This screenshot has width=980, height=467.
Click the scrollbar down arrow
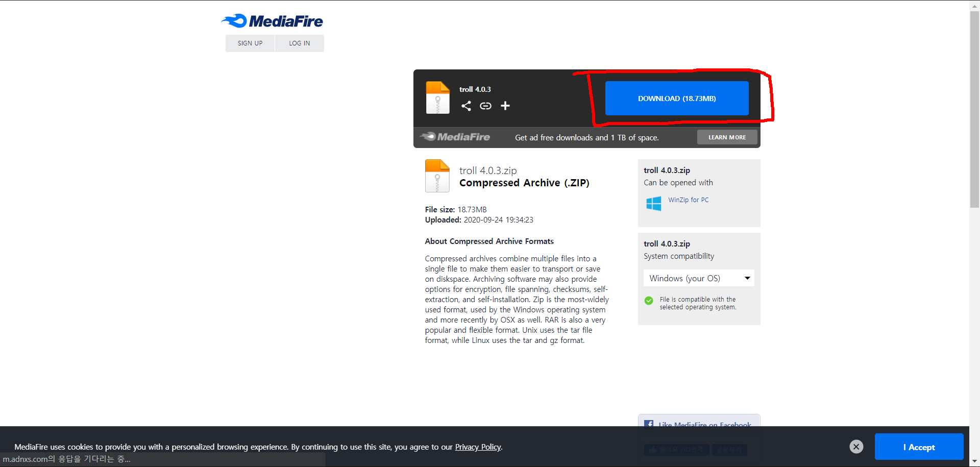(974, 462)
